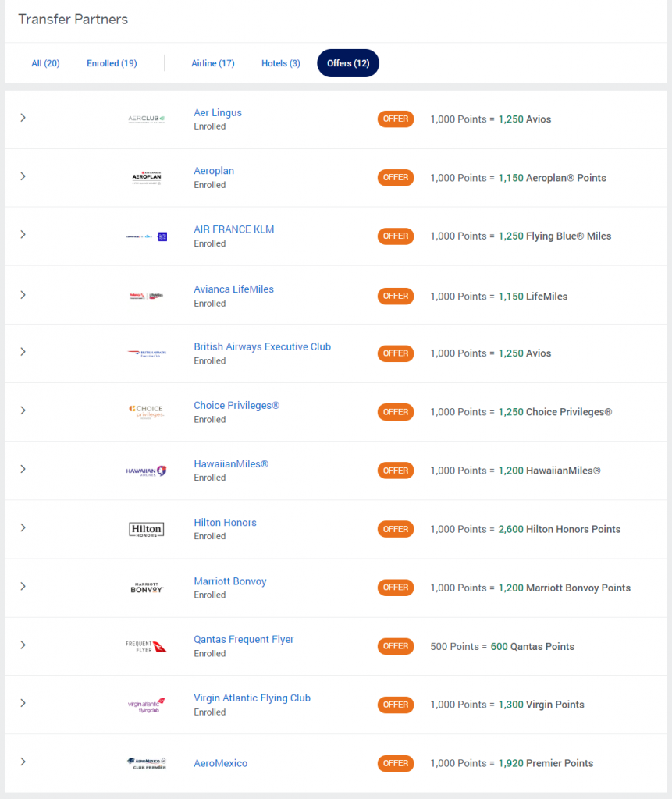This screenshot has height=799, width=672.
Task: Click the Hawaiian Airlines logo
Action: click(x=147, y=471)
